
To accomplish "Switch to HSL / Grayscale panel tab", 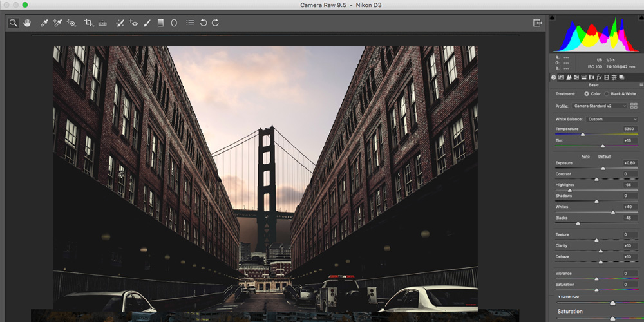I will tap(576, 77).
